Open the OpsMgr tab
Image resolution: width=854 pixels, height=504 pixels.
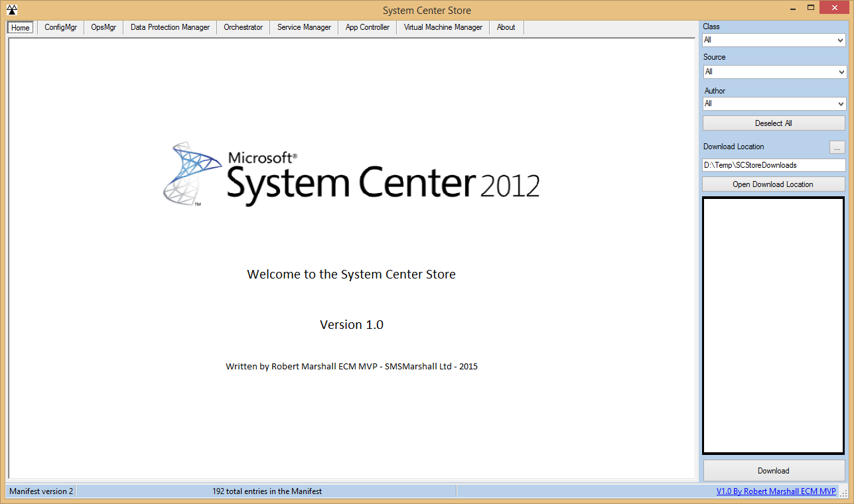click(104, 27)
